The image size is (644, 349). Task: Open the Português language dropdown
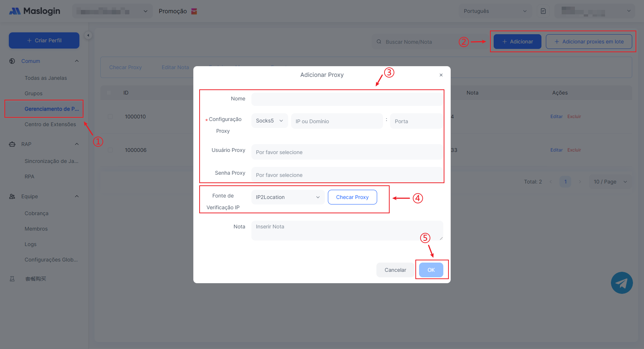[x=495, y=11]
